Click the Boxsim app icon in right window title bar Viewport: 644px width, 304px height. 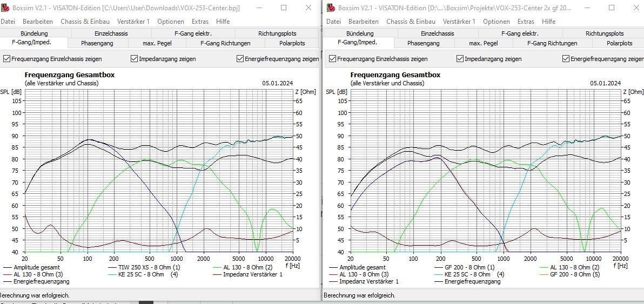(331, 8)
